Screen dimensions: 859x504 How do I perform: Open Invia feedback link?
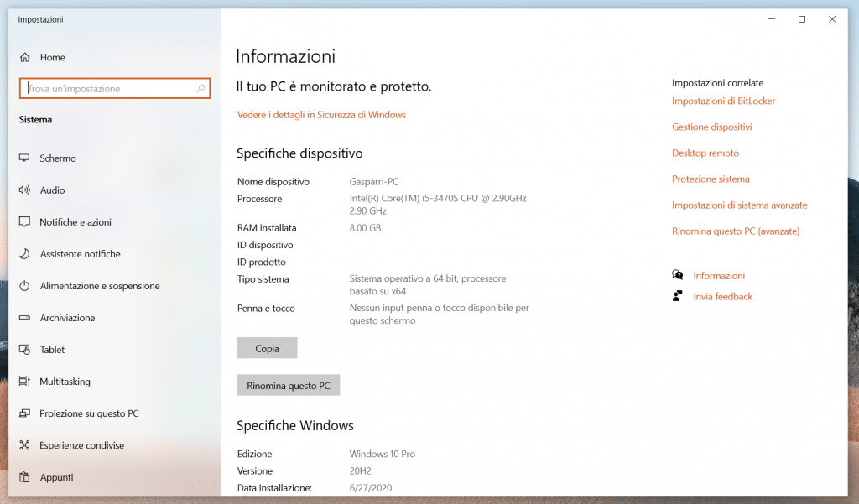click(722, 297)
